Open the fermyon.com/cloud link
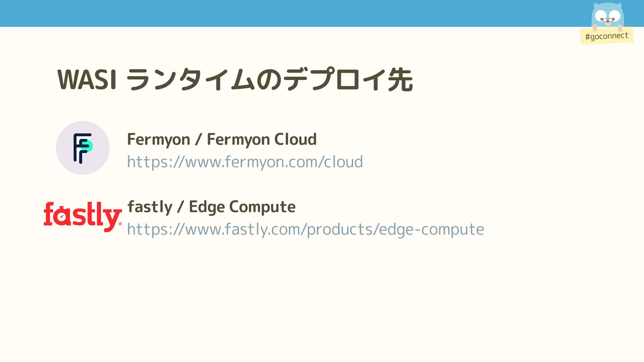 (245, 162)
